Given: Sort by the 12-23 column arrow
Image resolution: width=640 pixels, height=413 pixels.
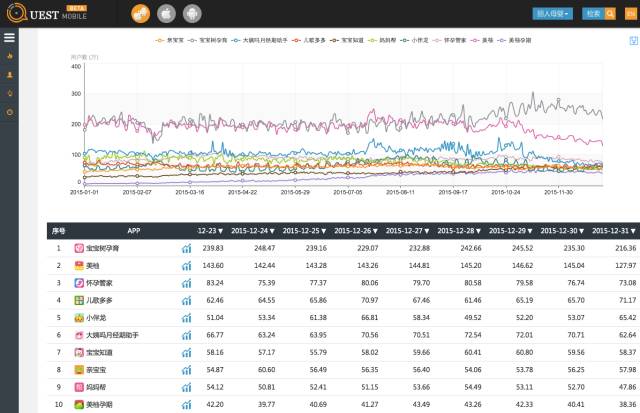Looking at the screenshot, I should 220,231.
